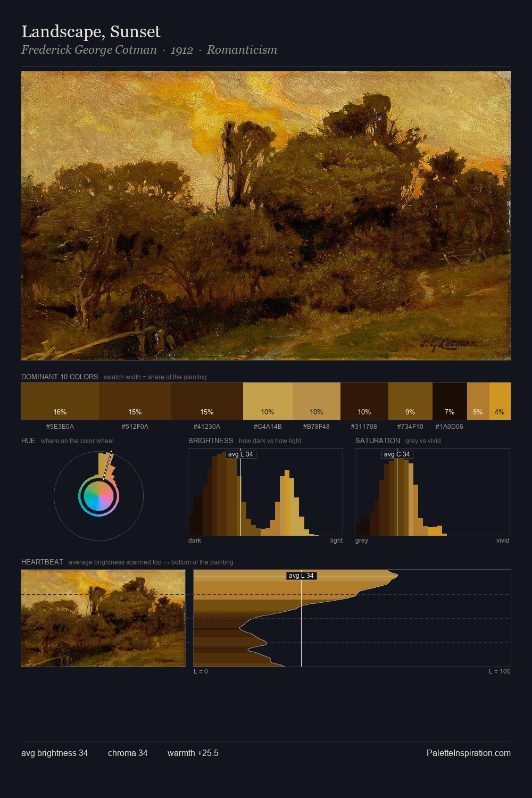Click 'L = 100' axis label
The width and height of the screenshot is (532, 798).
500,671
